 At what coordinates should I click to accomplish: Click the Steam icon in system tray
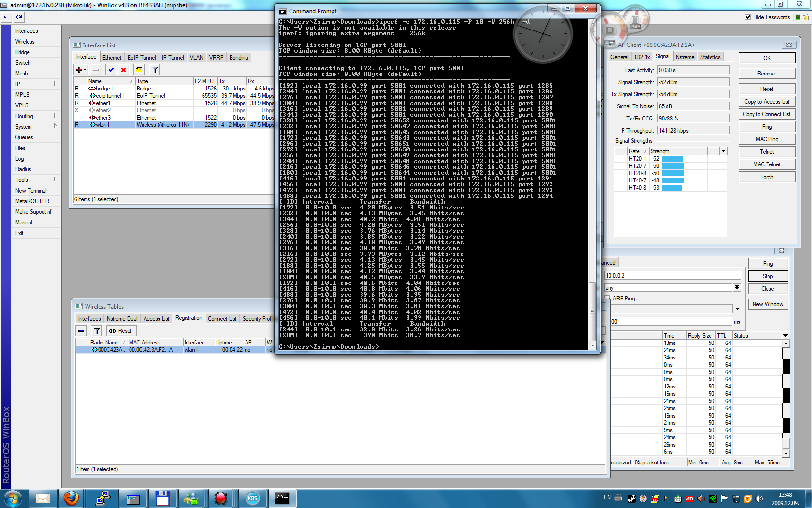pyautogui.click(x=631, y=499)
